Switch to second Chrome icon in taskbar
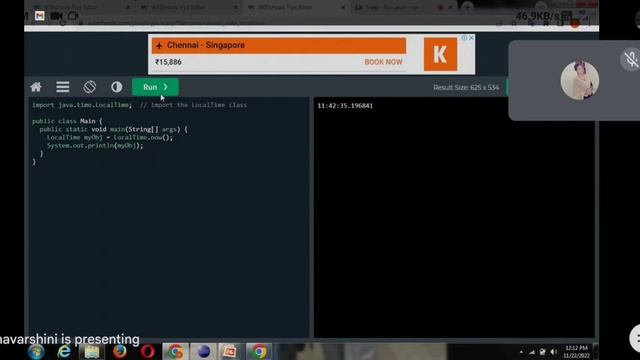Screen dimensions: 640x360 point(258,352)
